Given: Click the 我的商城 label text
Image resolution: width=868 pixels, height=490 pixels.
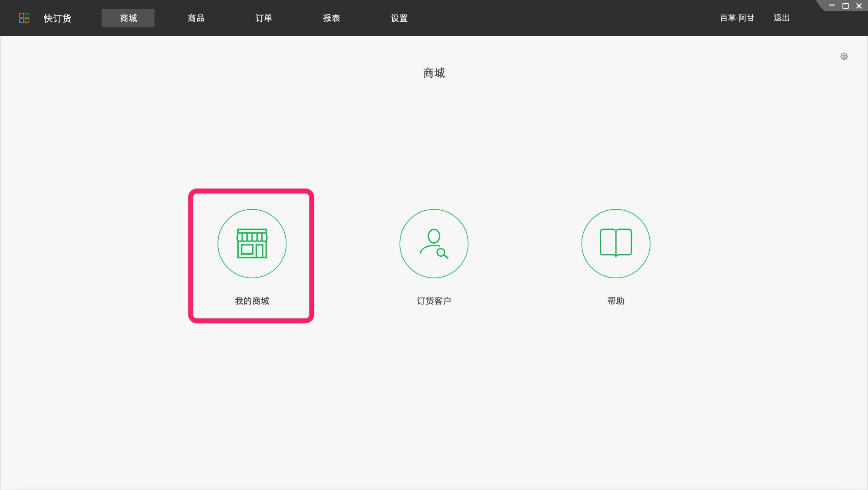Looking at the screenshot, I should pyautogui.click(x=252, y=301).
